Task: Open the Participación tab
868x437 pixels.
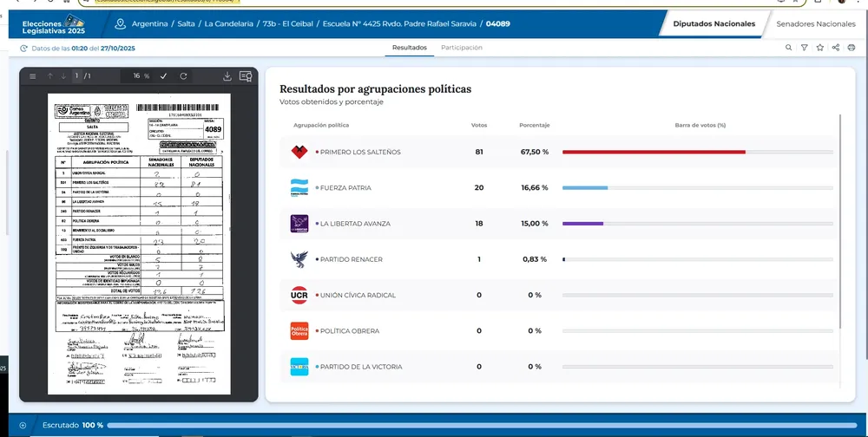Action: pyautogui.click(x=461, y=48)
